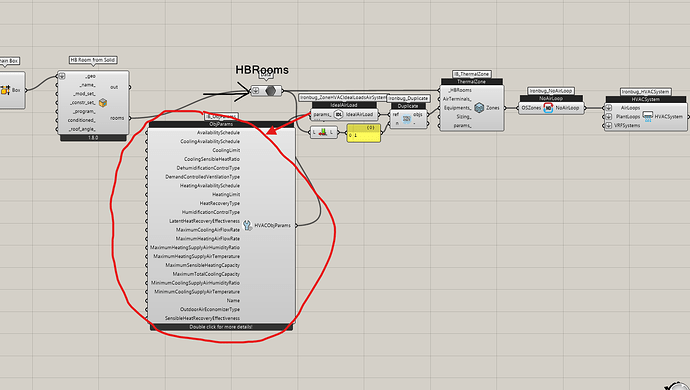The height and width of the screenshot is (390, 690).
Task: Click the wrench icon beside HVACObjParams
Action: 247,225
